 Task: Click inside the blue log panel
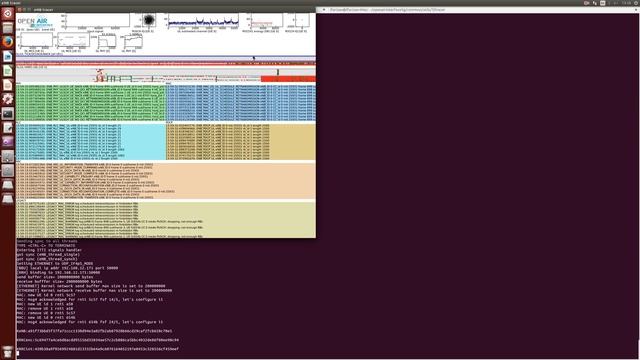tap(241, 102)
